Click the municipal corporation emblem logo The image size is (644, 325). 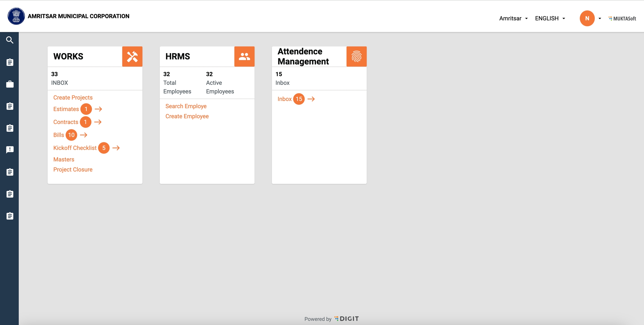pyautogui.click(x=16, y=16)
